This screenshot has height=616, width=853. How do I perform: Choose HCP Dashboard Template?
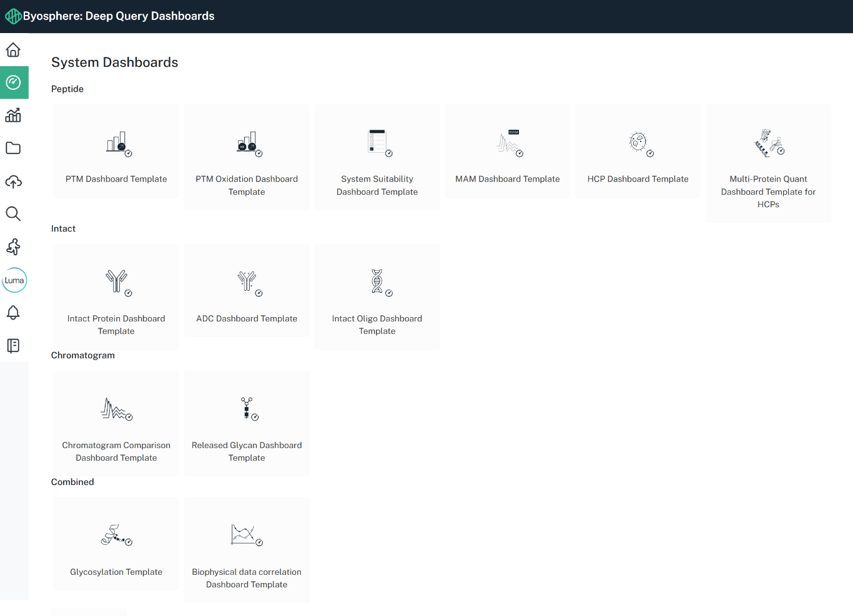coord(638,151)
